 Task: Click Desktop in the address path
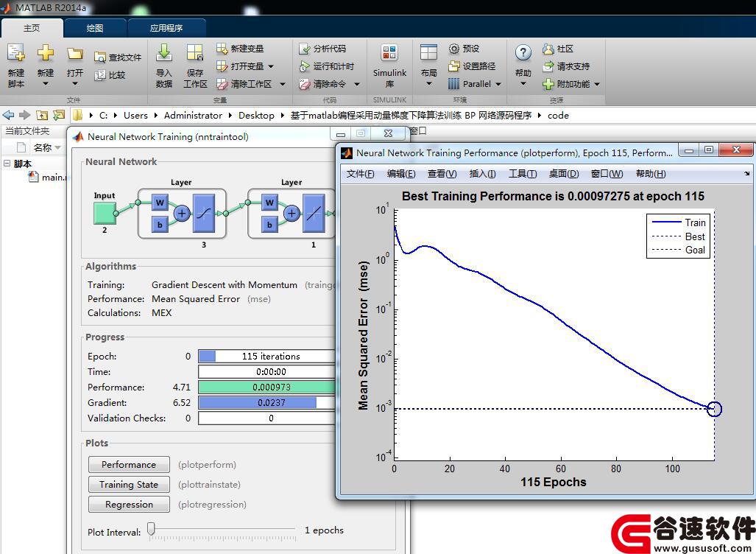pyautogui.click(x=256, y=116)
